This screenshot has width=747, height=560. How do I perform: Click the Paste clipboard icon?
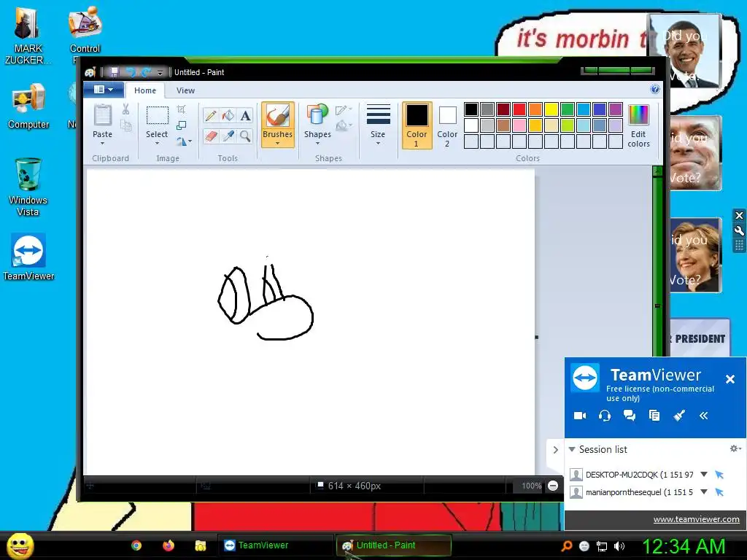[x=102, y=116]
